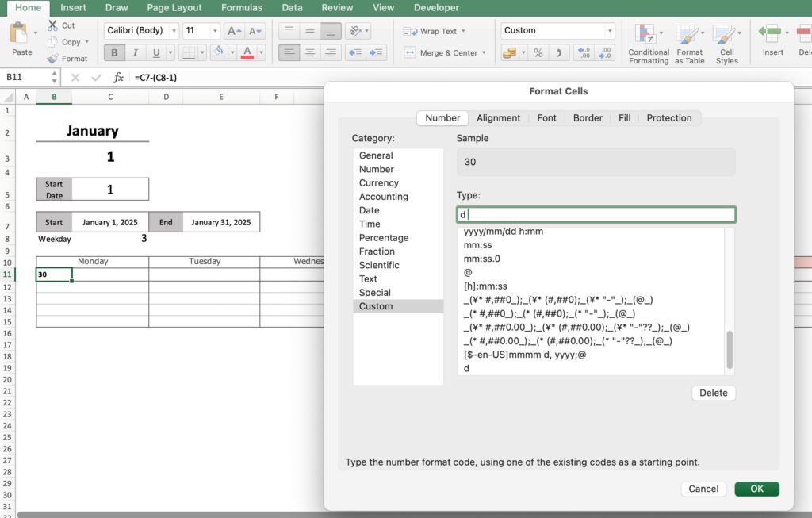
Task: Apply red font color A button
Action: [x=247, y=52]
